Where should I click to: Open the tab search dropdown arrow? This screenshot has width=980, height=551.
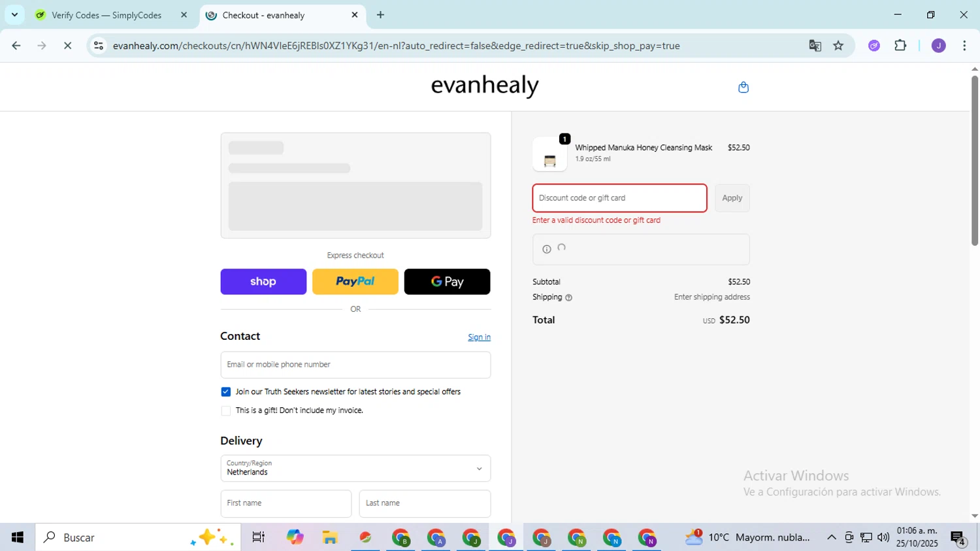[x=14, y=14]
